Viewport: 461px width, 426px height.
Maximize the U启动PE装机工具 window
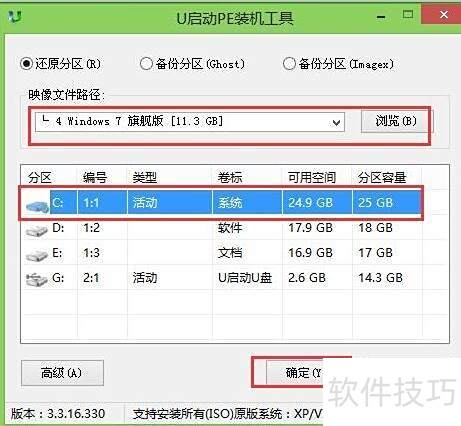tap(408, 14)
